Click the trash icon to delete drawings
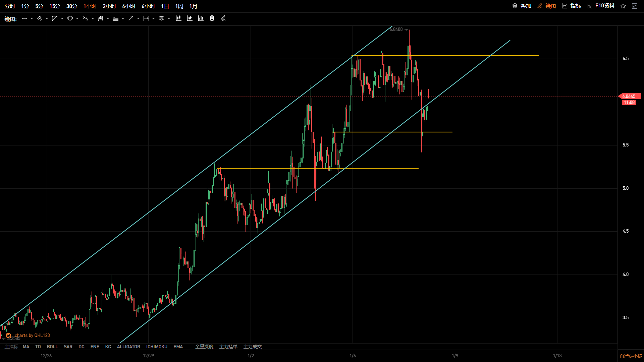This screenshot has width=644, height=362. click(212, 18)
